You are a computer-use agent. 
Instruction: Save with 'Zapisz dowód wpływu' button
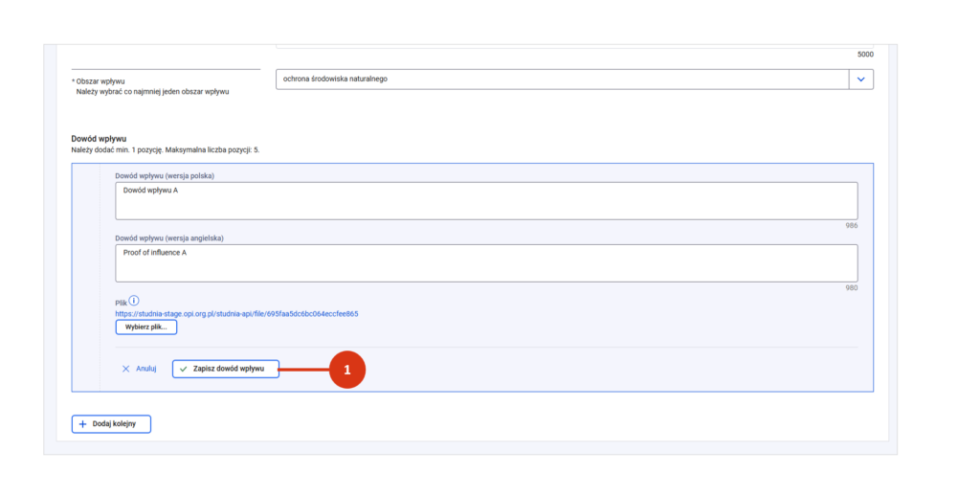pyautogui.click(x=226, y=369)
